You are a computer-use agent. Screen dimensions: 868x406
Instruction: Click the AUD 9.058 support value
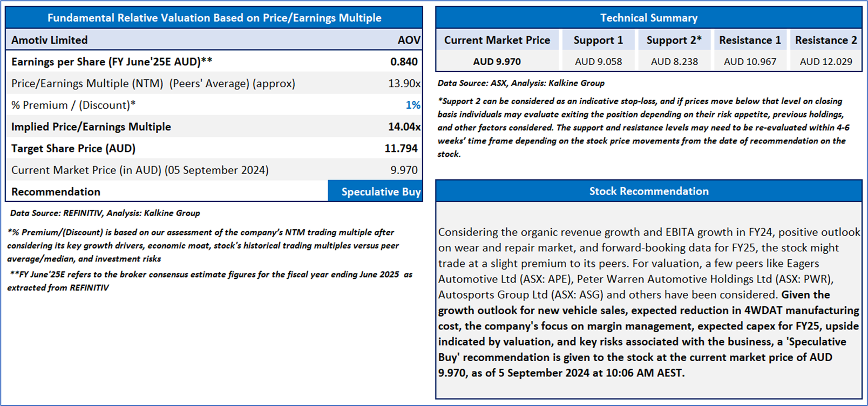598,61
